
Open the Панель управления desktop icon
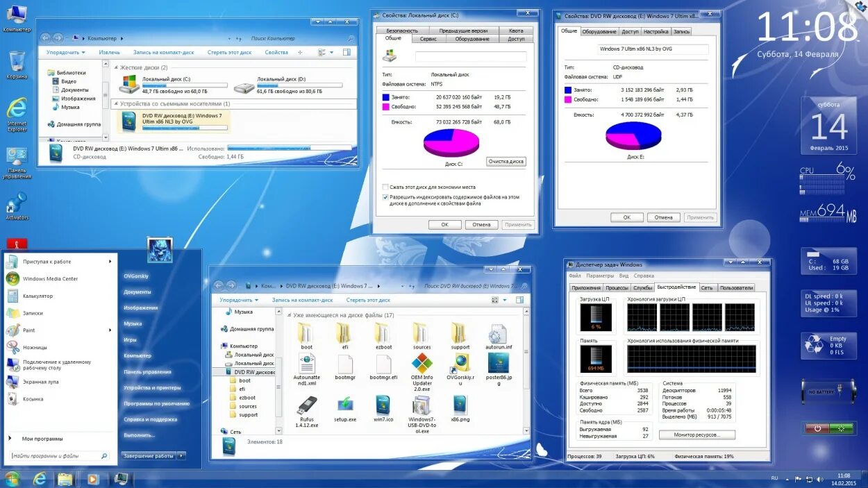pos(17,162)
